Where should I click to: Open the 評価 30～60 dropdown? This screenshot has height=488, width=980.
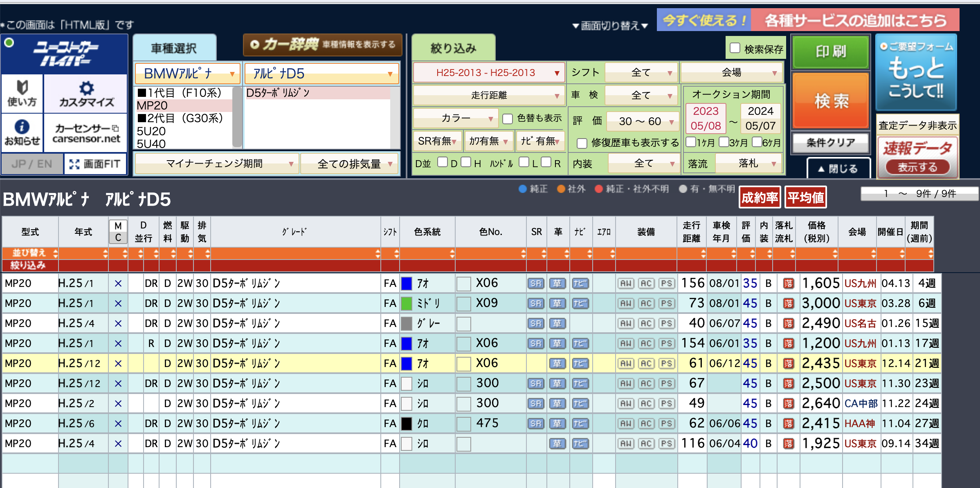[642, 121]
